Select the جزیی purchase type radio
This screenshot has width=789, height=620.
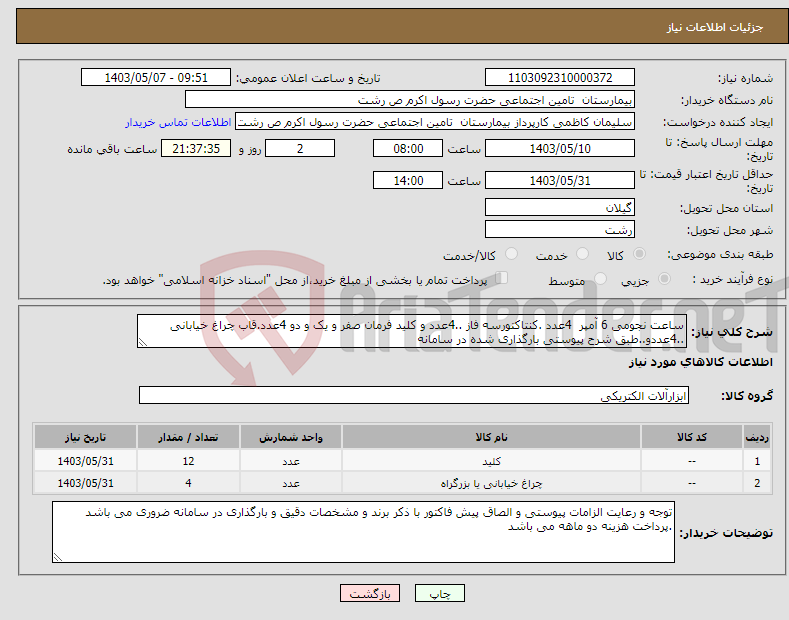click(x=664, y=278)
